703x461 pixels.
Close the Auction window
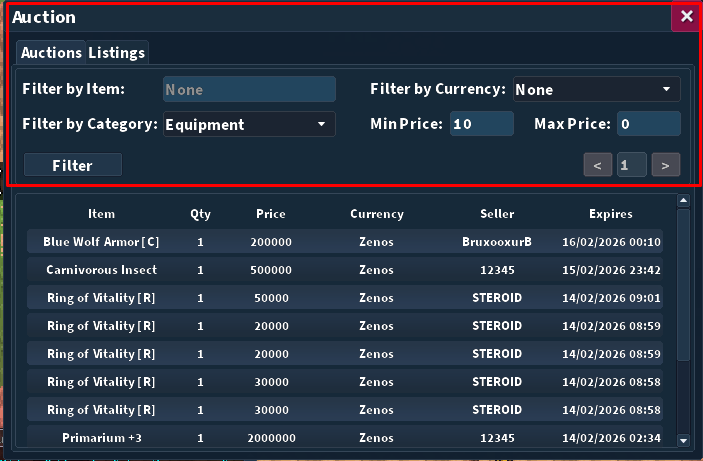(686, 16)
